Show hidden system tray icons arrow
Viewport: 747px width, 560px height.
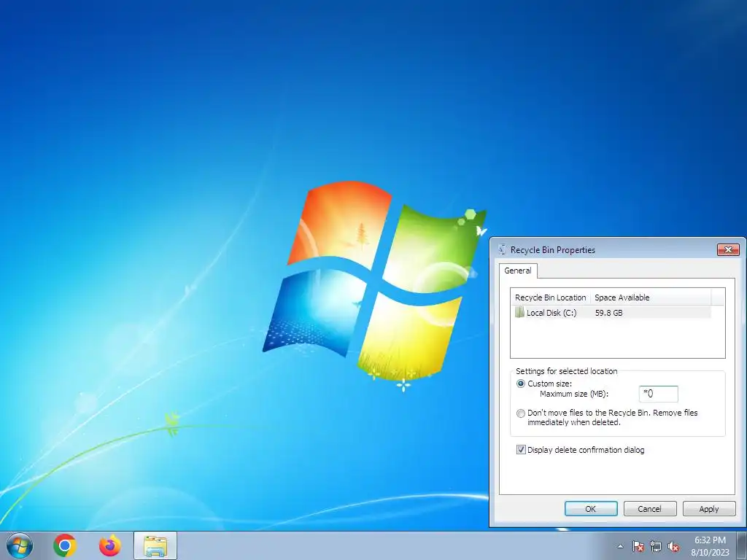click(620, 546)
